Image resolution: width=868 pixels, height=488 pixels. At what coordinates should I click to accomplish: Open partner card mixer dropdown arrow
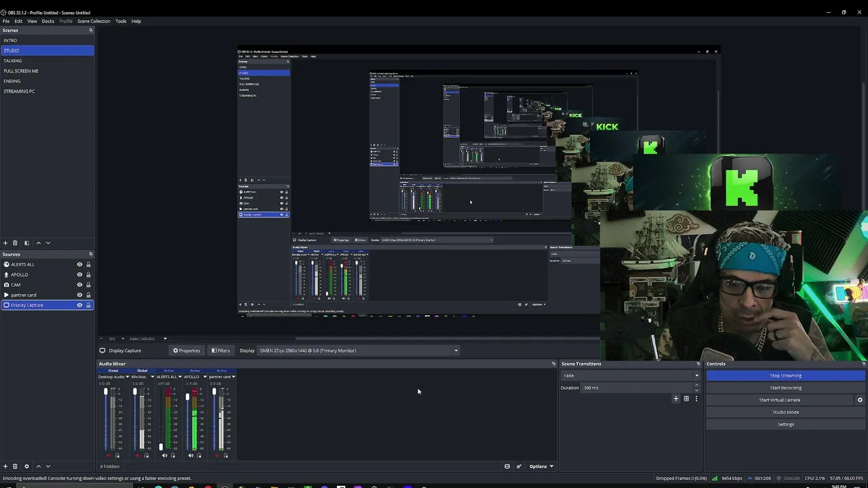click(233, 377)
